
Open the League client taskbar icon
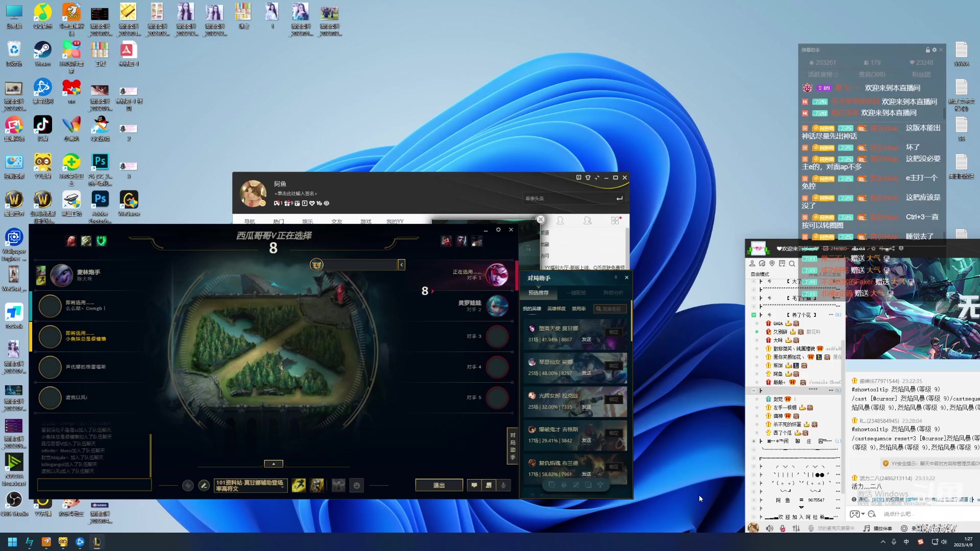96,542
